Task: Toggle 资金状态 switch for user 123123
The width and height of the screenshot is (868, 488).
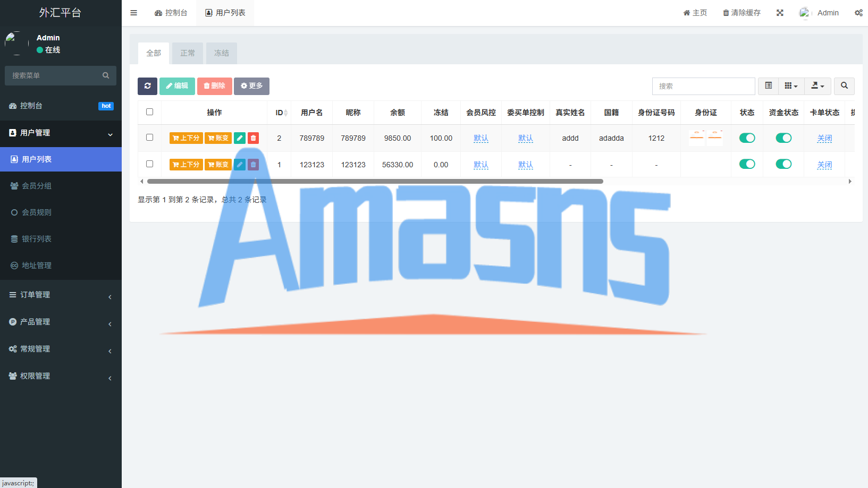Action: [783, 164]
